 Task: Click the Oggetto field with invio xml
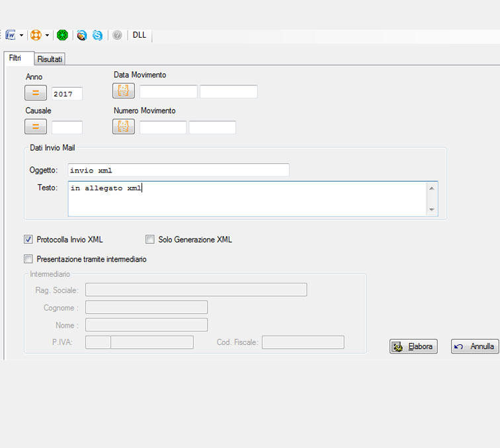pyautogui.click(x=179, y=170)
